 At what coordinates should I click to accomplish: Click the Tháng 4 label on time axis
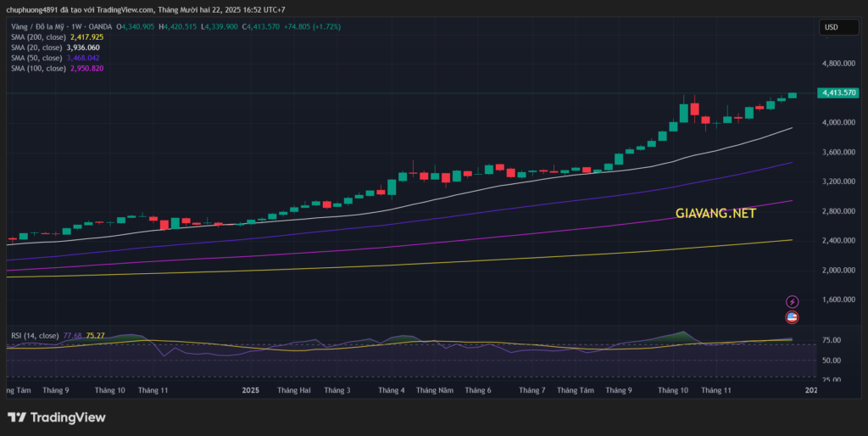(392, 390)
